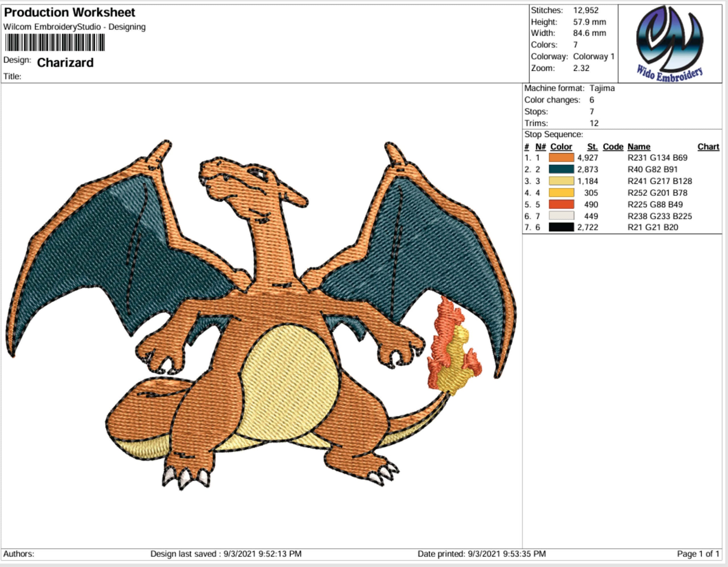Viewport: 728px width, 567px height.
Task: Click the "Stops:" label
Action: pyautogui.click(x=536, y=112)
